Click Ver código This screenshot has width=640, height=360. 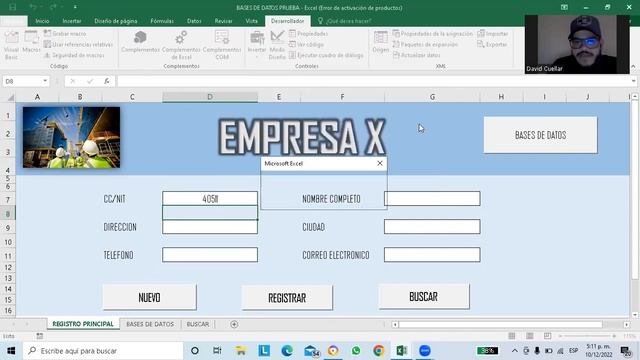(x=307, y=44)
